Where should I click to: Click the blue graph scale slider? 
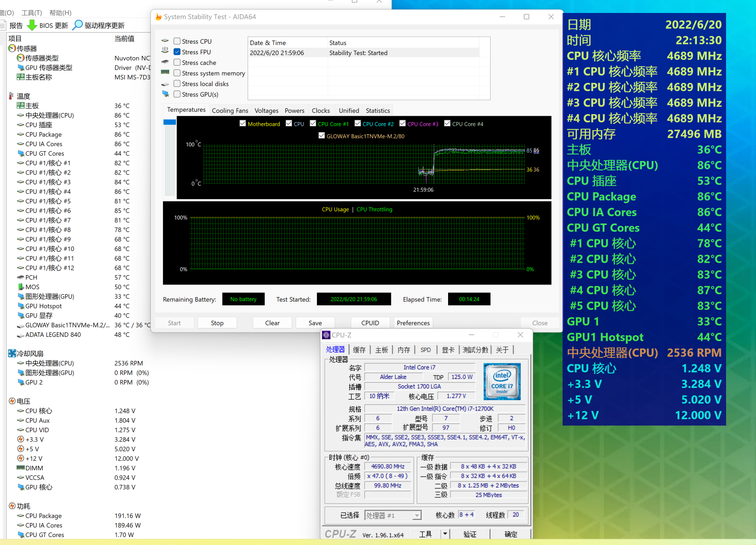click(170, 122)
